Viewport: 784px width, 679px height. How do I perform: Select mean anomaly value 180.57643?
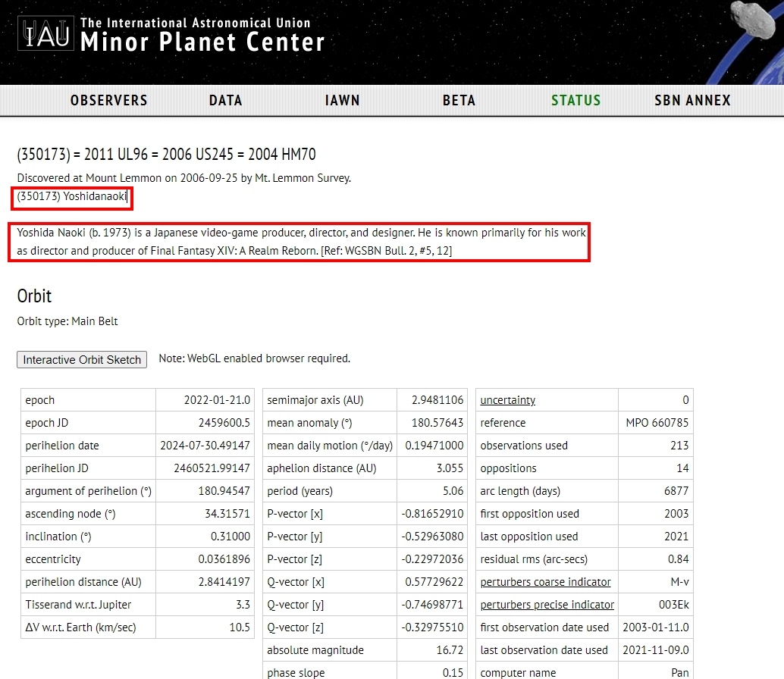437,423
